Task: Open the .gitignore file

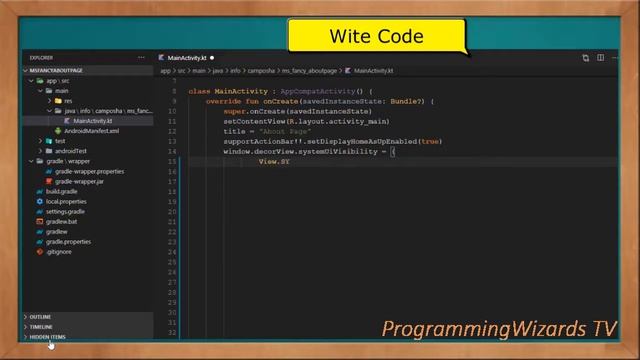Action: pos(59,252)
